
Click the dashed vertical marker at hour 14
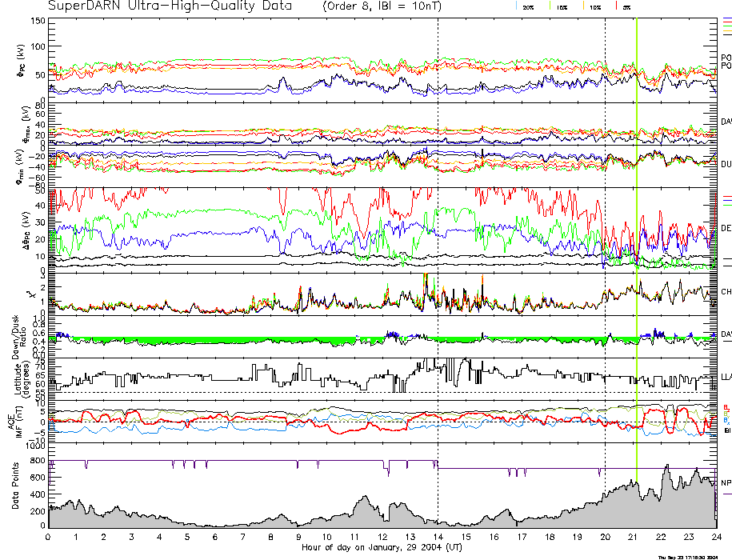pyautogui.click(x=438, y=240)
